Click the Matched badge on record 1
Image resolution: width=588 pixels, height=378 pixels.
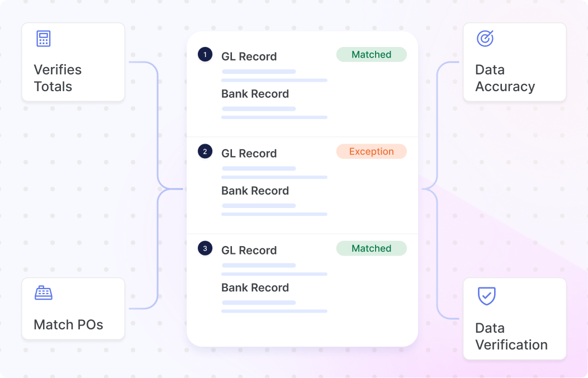coord(371,54)
